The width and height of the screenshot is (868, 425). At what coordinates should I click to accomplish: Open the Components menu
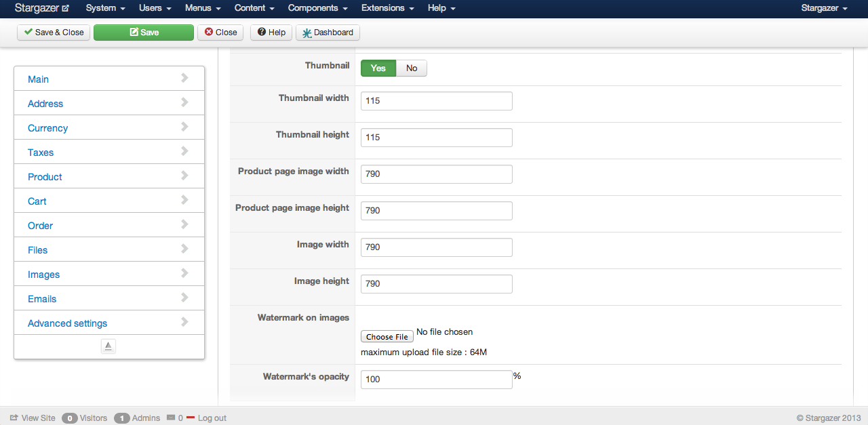coord(317,8)
